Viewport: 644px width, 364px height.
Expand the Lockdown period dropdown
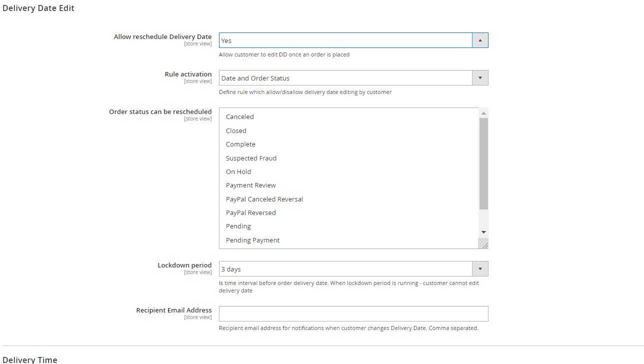tap(345, 269)
